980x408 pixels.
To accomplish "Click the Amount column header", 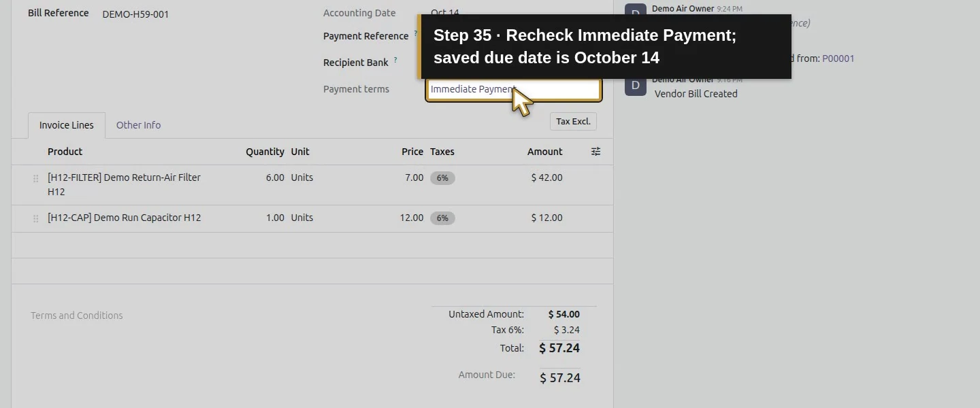I will pyautogui.click(x=544, y=152).
